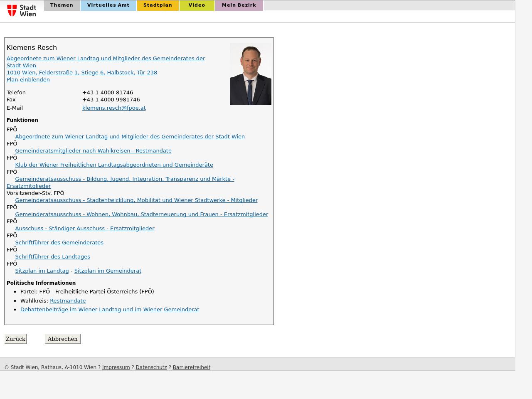Screen dimensions: 532x399
Task: Open the Virtuelles Amt tab
Action: [108, 5]
